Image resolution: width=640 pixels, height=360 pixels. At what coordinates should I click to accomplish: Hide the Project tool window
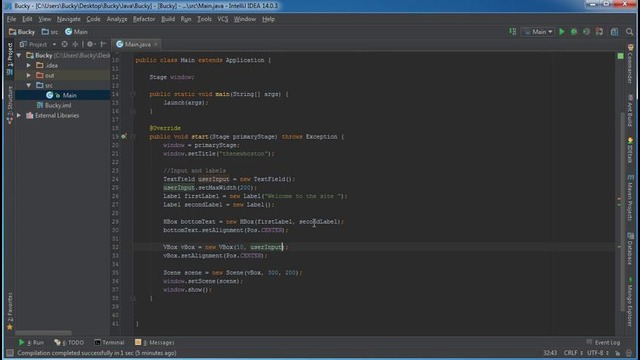pos(103,44)
